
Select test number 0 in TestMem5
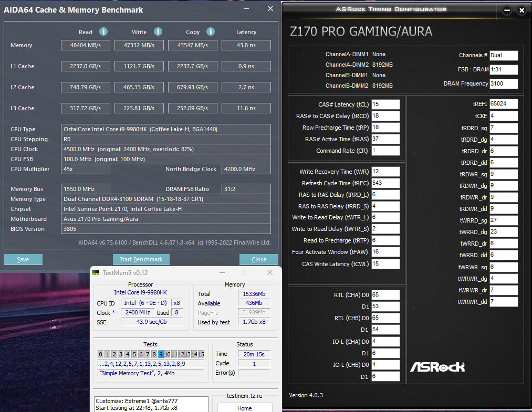click(x=100, y=354)
